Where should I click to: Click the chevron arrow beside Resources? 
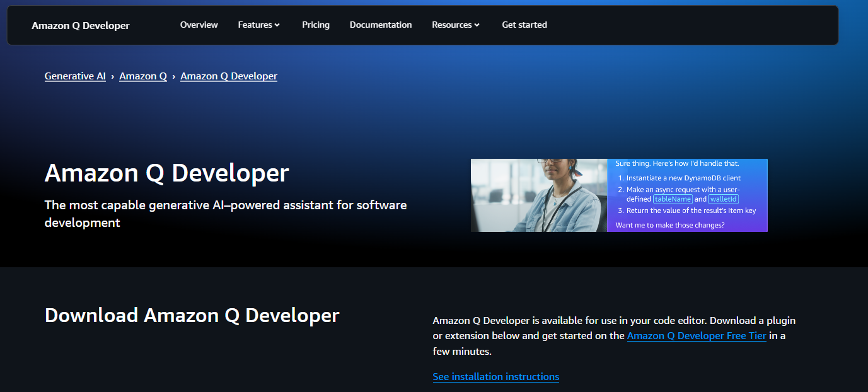tap(477, 25)
